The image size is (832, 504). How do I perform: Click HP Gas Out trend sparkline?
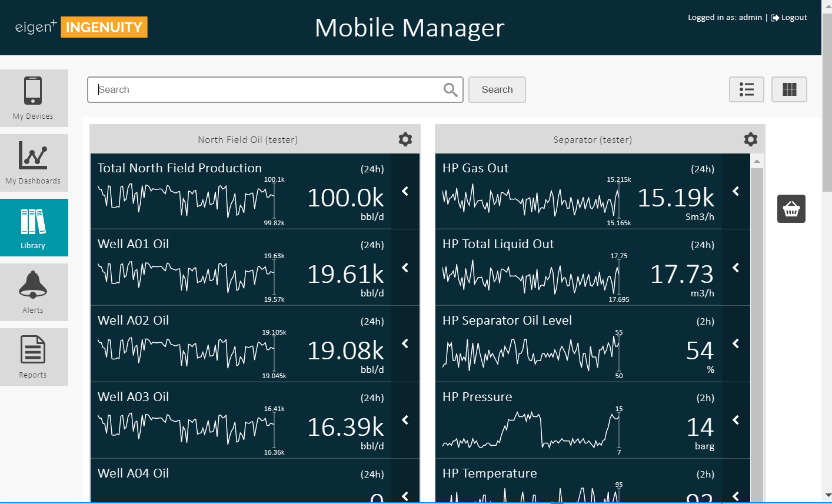click(x=531, y=200)
